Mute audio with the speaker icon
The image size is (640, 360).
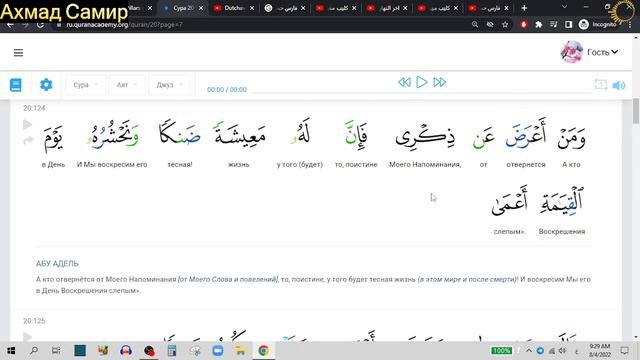[619, 85]
